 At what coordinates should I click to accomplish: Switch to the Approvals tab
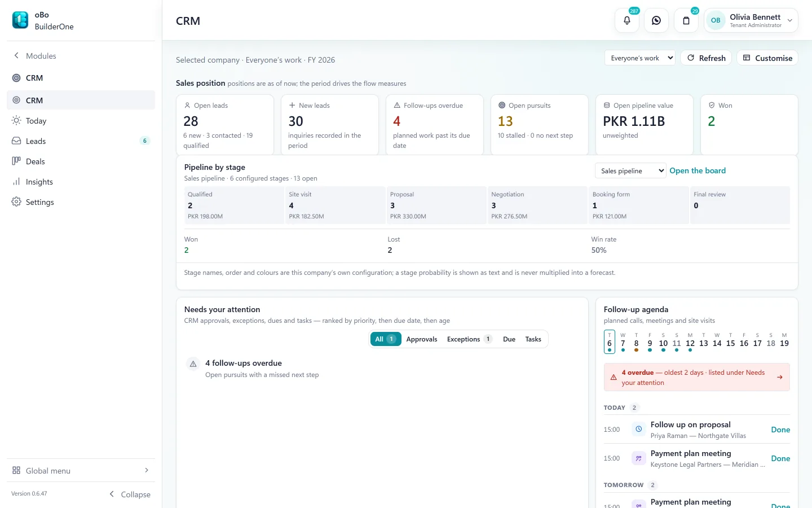pyautogui.click(x=422, y=339)
